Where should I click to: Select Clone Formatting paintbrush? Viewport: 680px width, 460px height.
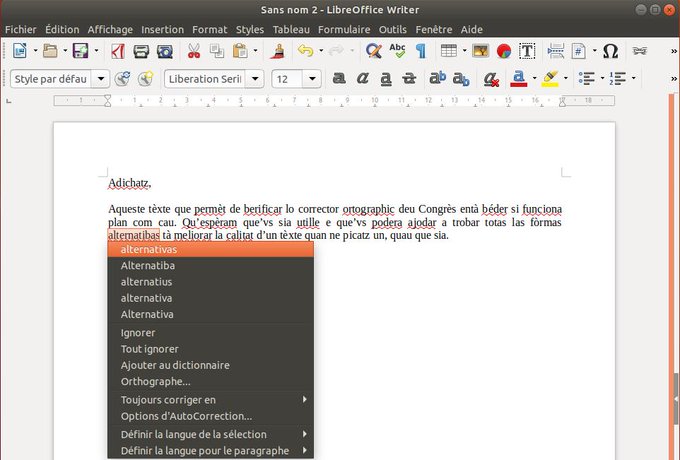(278, 51)
